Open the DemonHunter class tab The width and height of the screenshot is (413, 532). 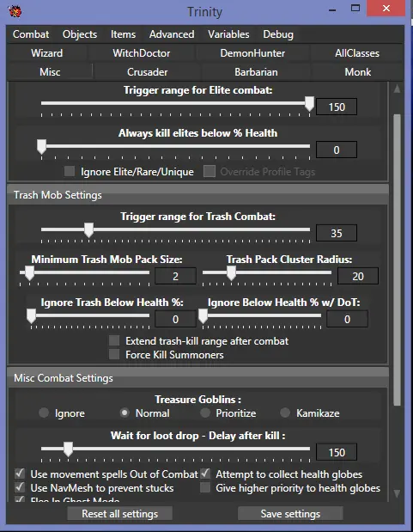coord(252,53)
